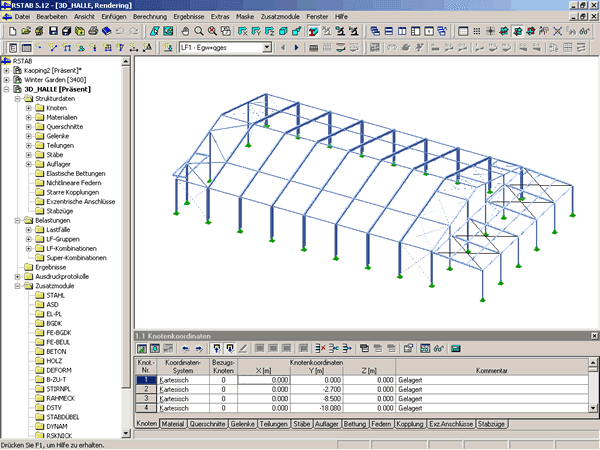Expand the Lastfälle tree folder
The width and height of the screenshot is (600, 450).
tap(29, 230)
